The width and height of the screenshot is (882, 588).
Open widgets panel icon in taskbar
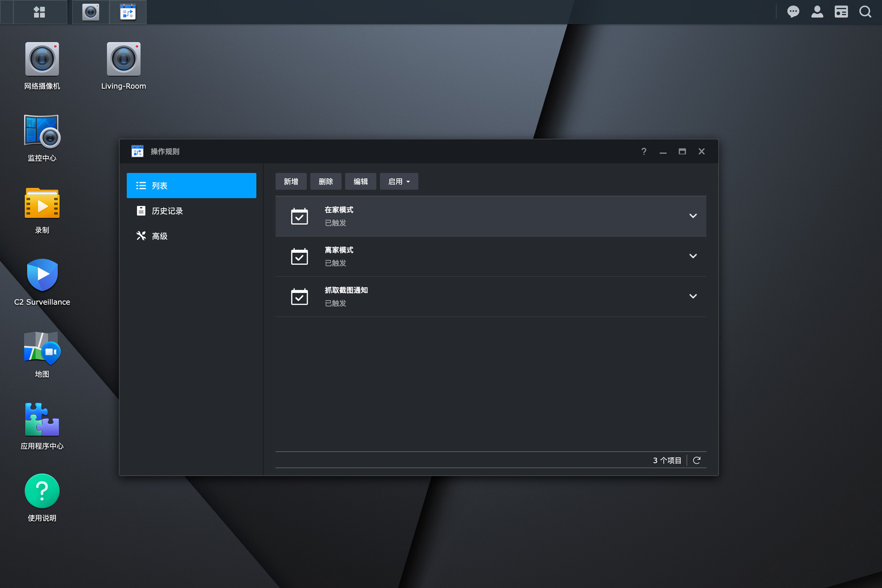[x=841, y=11]
